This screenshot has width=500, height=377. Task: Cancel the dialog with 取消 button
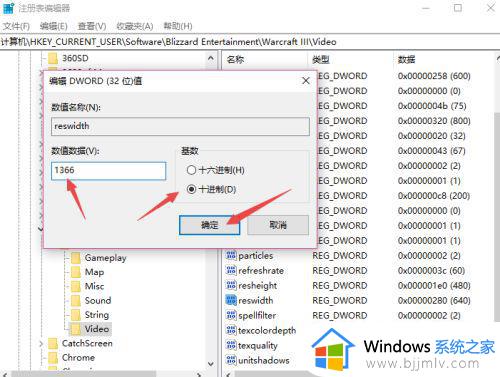pos(278,225)
